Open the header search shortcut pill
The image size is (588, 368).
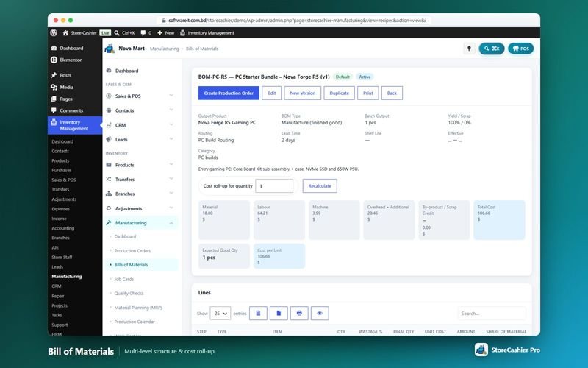(x=491, y=49)
